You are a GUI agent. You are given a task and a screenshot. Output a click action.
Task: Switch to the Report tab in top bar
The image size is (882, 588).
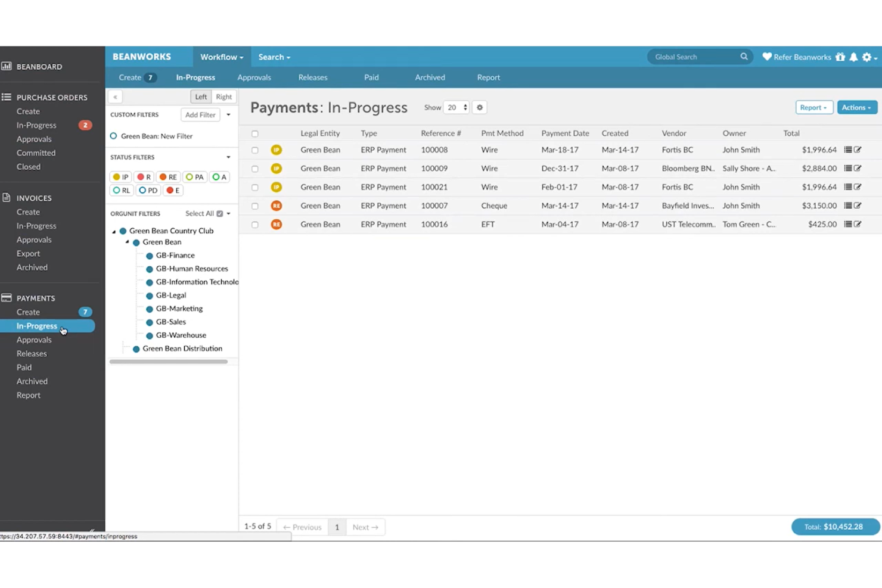point(489,77)
